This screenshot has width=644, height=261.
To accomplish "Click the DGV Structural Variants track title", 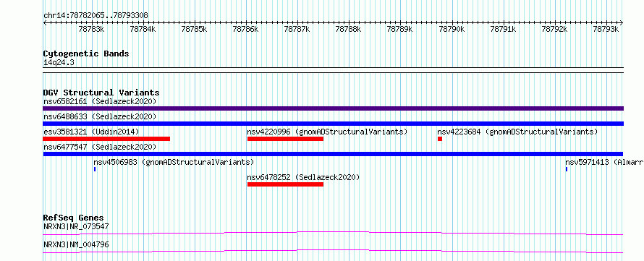I will pyautogui.click(x=101, y=93).
